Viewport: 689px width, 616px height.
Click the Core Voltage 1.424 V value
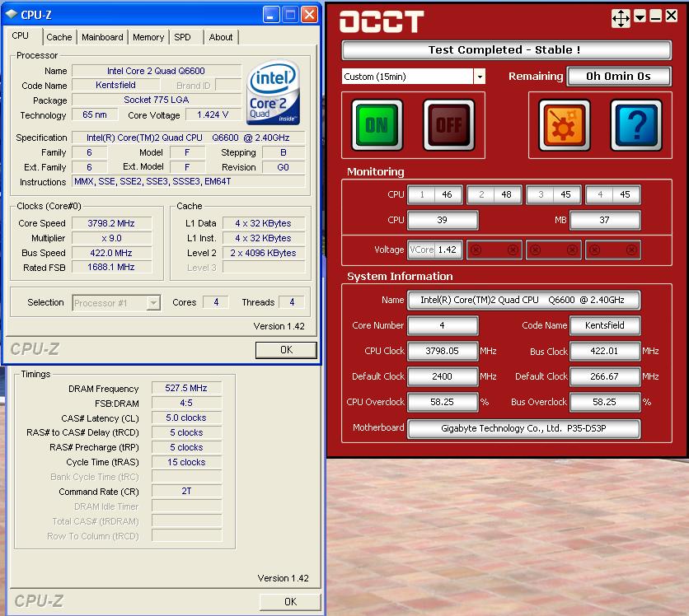[x=213, y=114]
